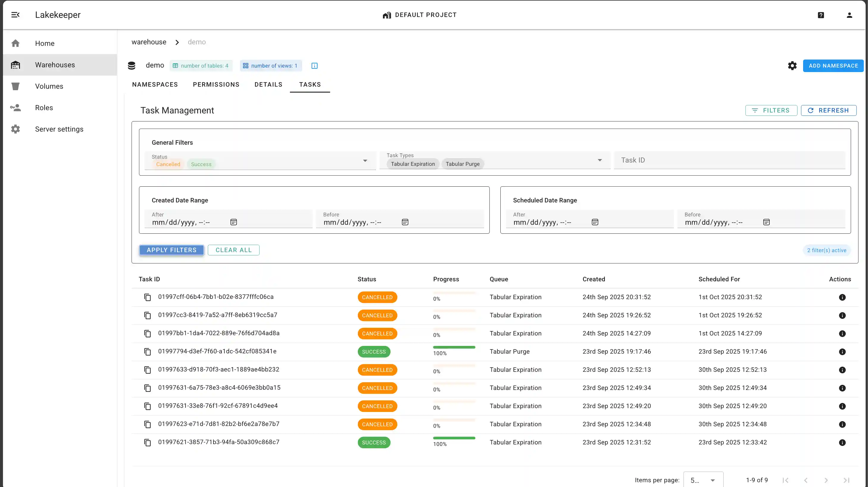Copy task ID 01997cff-06b4-7bb1-b02e-8377fffc06ca
The width and height of the screenshot is (868, 487).
[148, 297]
